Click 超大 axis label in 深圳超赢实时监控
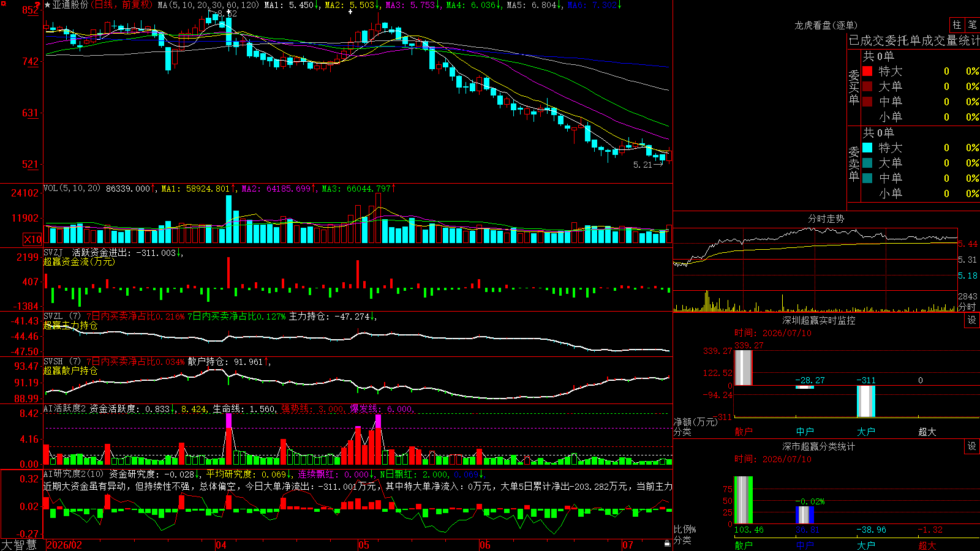The width and height of the screenshot is (980, 551). coord(927,432)
